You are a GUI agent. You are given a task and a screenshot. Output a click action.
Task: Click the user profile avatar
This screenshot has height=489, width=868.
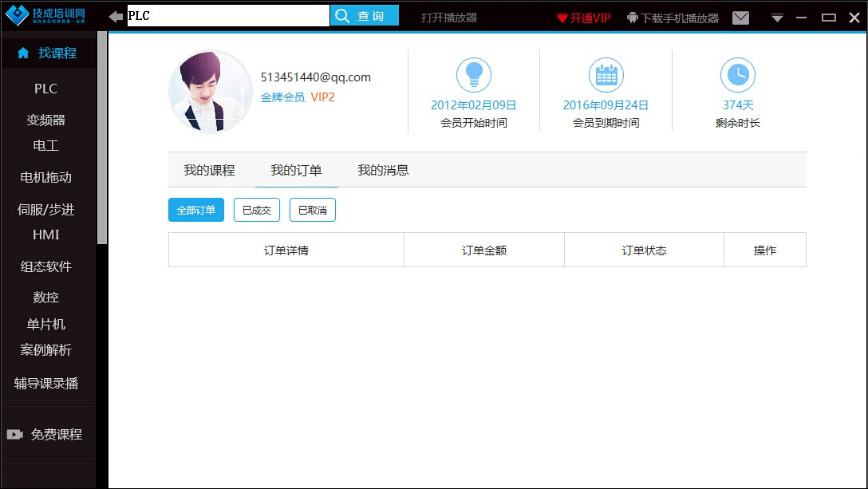pyautogui.click(x=211, y=92)
